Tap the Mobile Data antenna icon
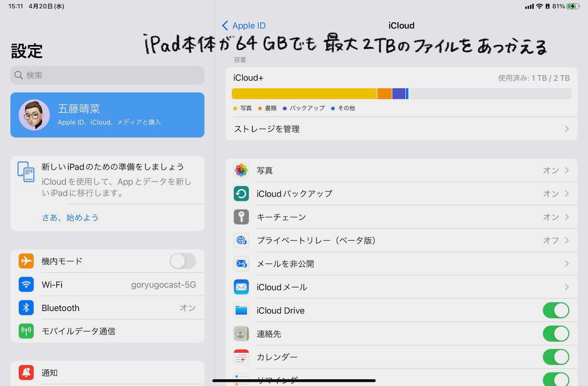The height and width of the screenshot is (386, 588). pos(26,331)
